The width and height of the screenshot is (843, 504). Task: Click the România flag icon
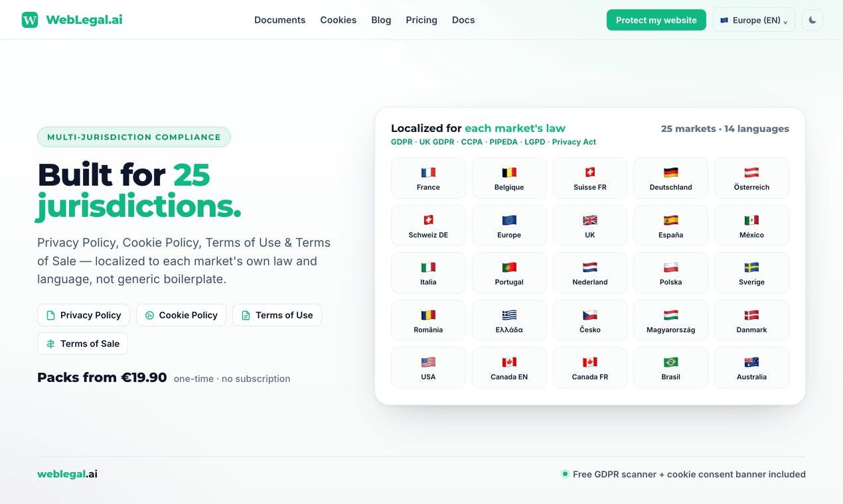[428, 315]
